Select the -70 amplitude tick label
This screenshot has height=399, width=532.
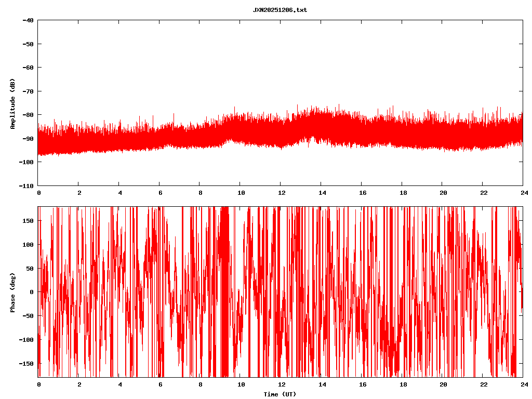click(28, 91)
